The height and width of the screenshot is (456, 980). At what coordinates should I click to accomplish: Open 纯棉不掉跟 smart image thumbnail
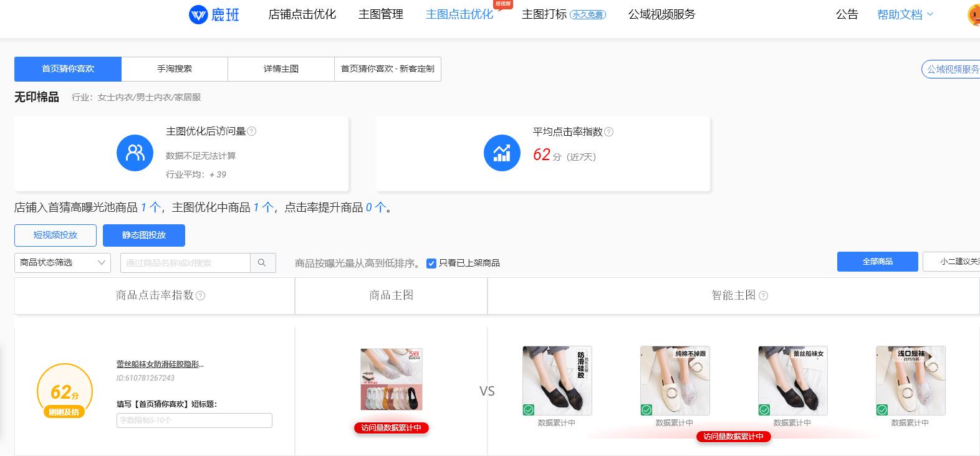coord(675,381)
